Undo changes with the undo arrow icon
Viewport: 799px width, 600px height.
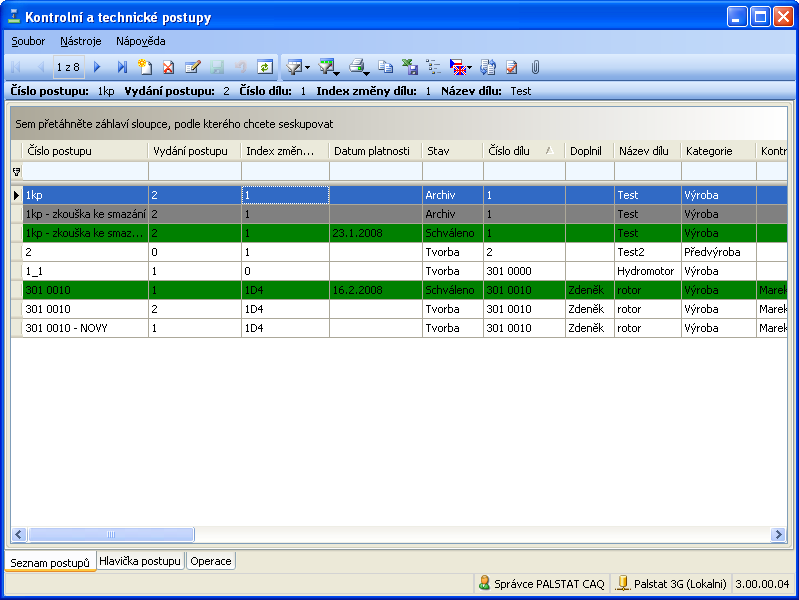pyautogui.click(x=241, y=67)
